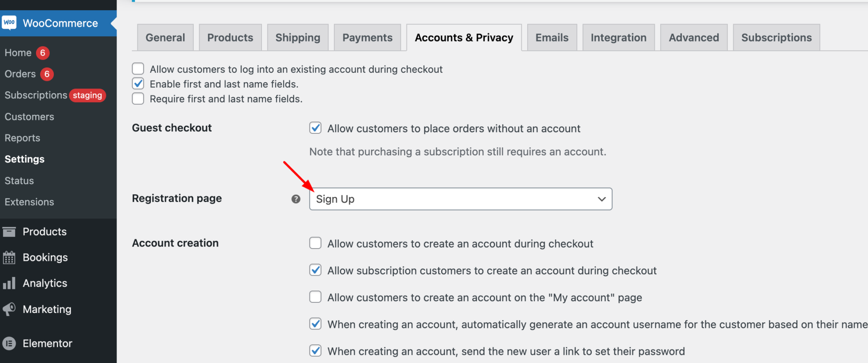Select the Bookings calendar icon
The width and height of the screenshot is (868, 363).
10,257
